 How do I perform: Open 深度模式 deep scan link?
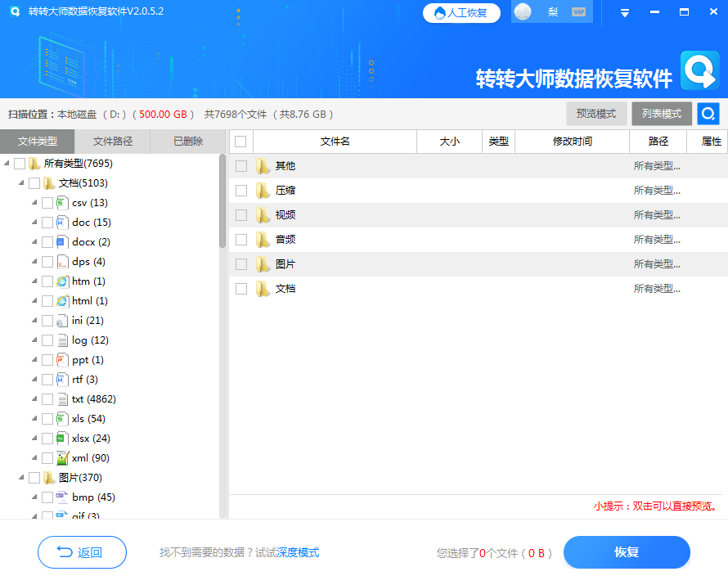pos(299,552)
